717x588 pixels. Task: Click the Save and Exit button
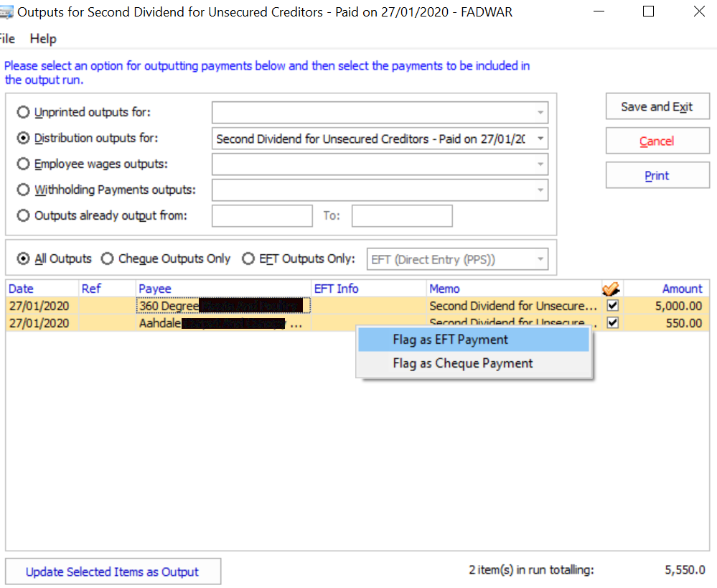click(x=657, y=106)
